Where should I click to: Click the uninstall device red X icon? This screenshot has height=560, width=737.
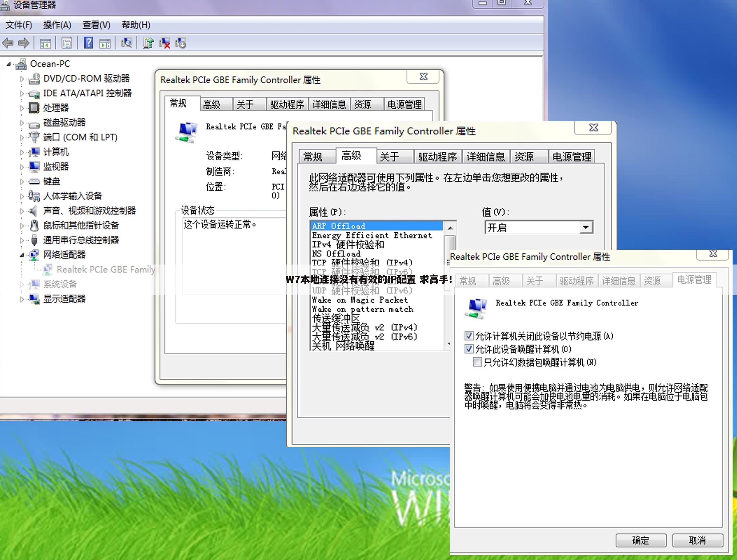(164, 43)
